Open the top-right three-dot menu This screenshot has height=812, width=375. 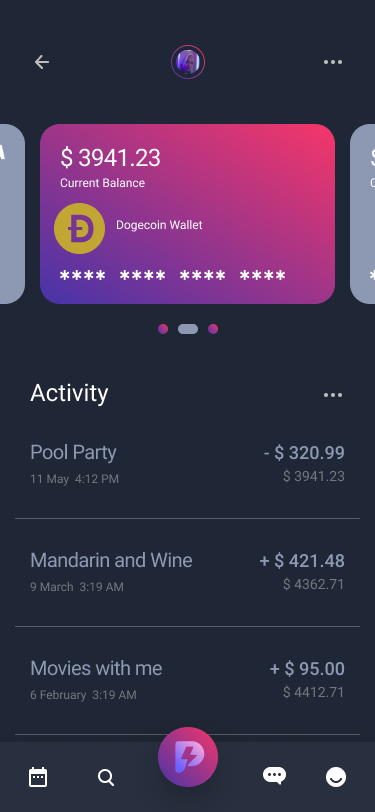333,62
